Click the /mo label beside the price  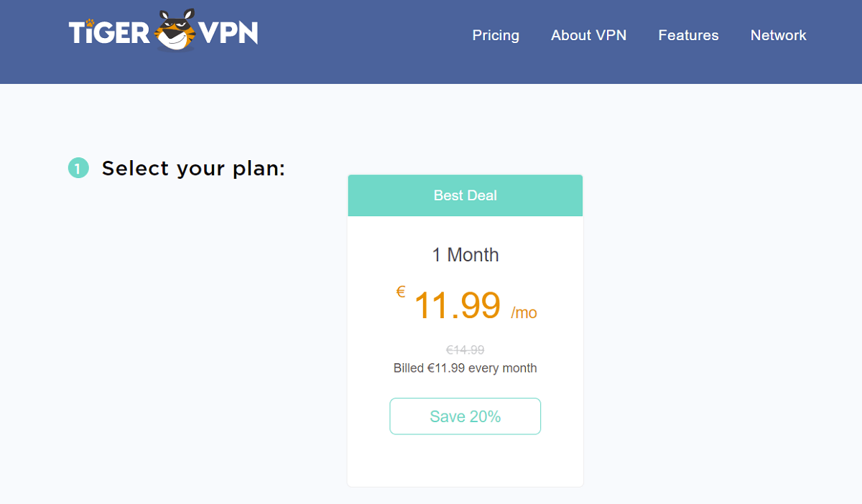point(524,312)
